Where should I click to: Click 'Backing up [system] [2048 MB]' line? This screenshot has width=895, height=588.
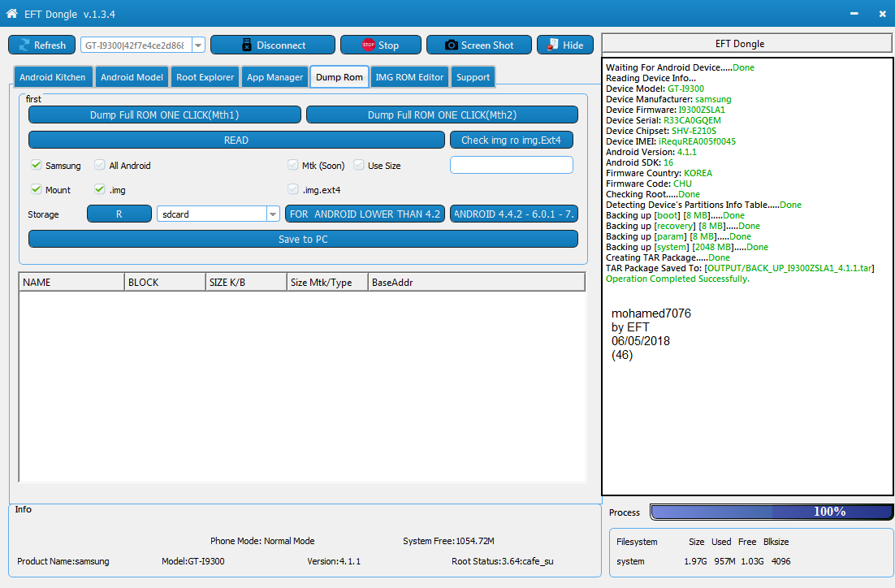point(686,247)
